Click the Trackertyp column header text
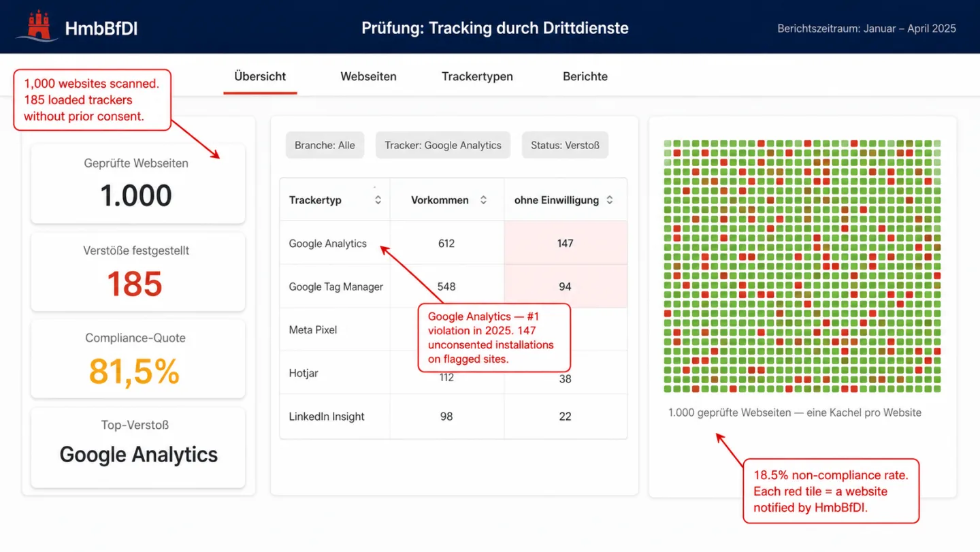This screenshot has width=980, height=552. [315, 200]
